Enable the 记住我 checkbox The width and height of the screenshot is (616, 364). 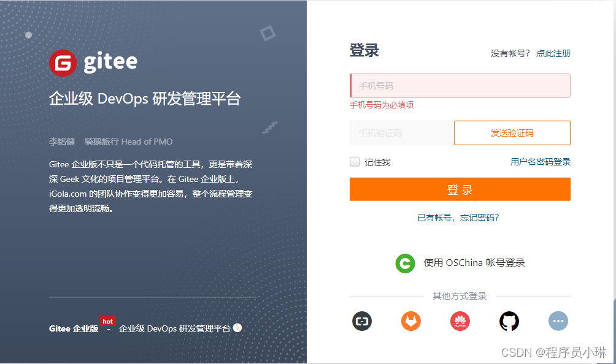point(355,162)
